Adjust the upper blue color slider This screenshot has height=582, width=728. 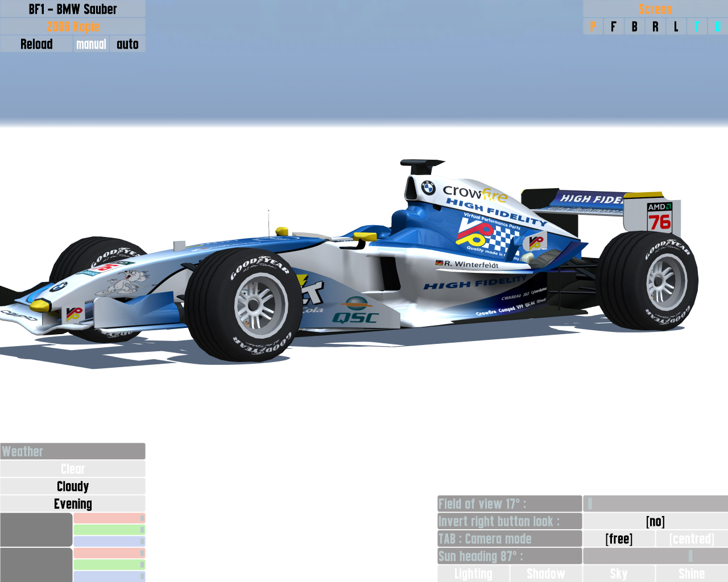109,542
